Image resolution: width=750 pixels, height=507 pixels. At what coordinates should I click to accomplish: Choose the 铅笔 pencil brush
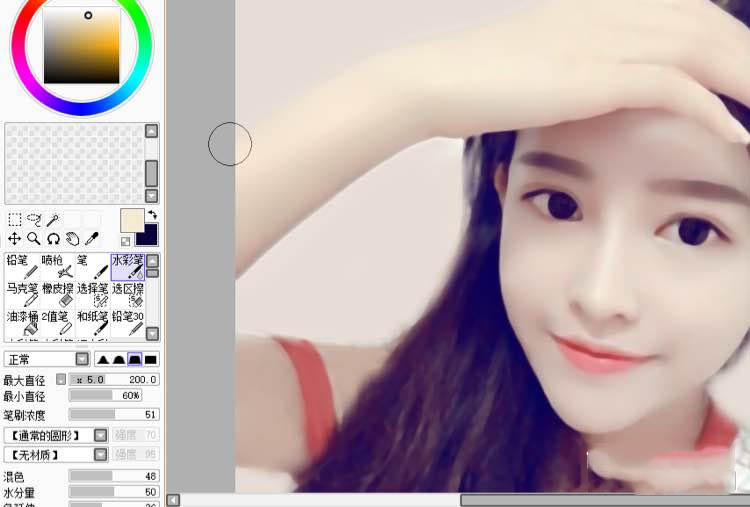(22, 267)
